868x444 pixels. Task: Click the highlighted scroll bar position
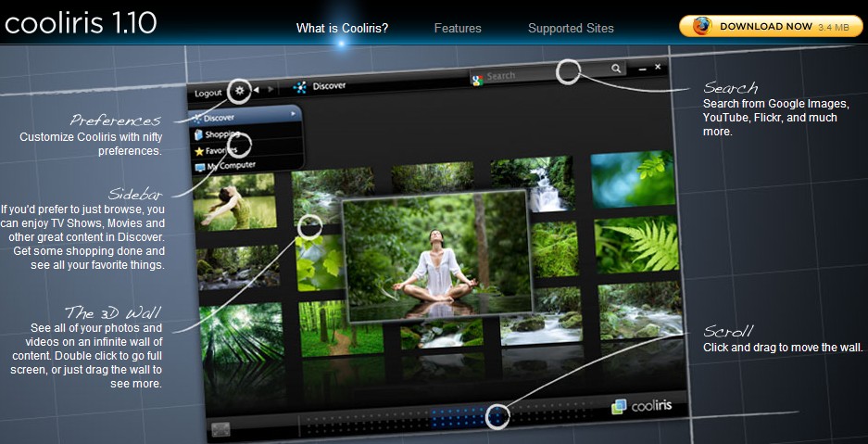[469, 417]
